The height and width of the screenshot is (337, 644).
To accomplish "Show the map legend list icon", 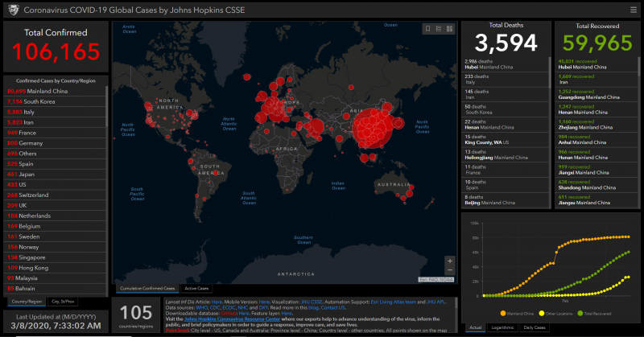I will pyautogui.click(x=439, y=29).
